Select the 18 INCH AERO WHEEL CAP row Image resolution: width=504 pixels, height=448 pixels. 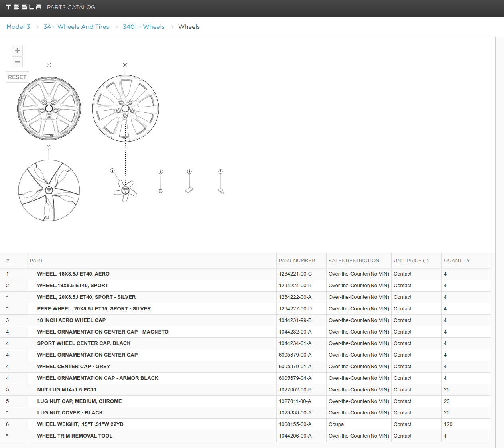pyautogui.click(x=71, y=320)
